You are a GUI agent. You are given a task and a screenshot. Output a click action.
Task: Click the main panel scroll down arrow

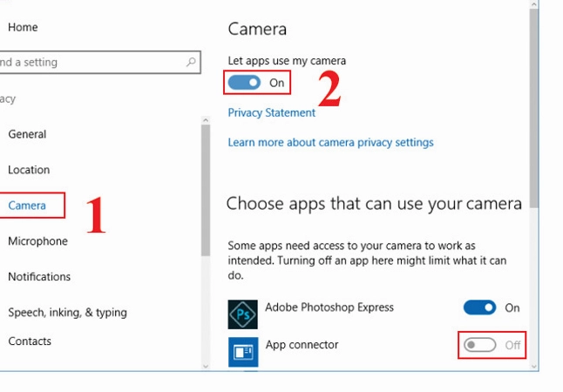(x=533, y=366)
